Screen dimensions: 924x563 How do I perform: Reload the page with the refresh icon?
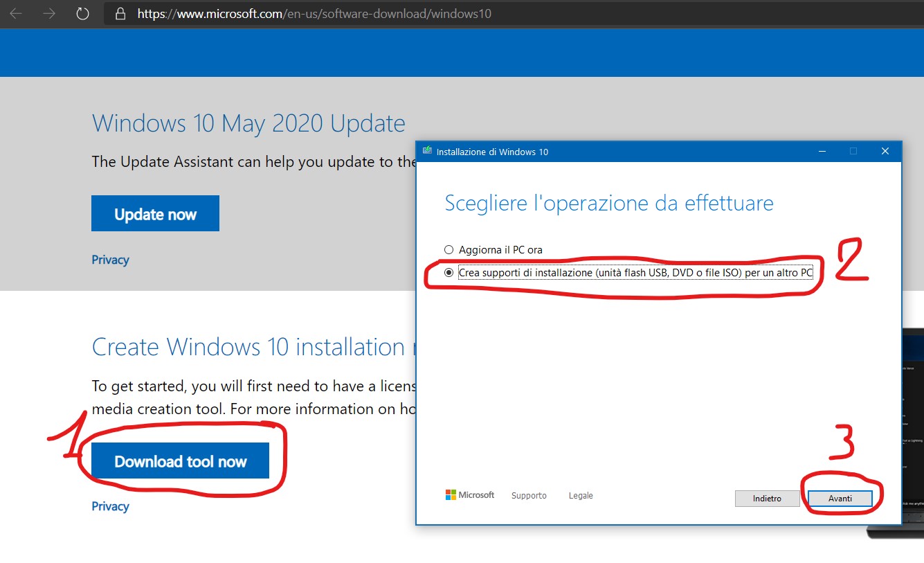point(82,14)
